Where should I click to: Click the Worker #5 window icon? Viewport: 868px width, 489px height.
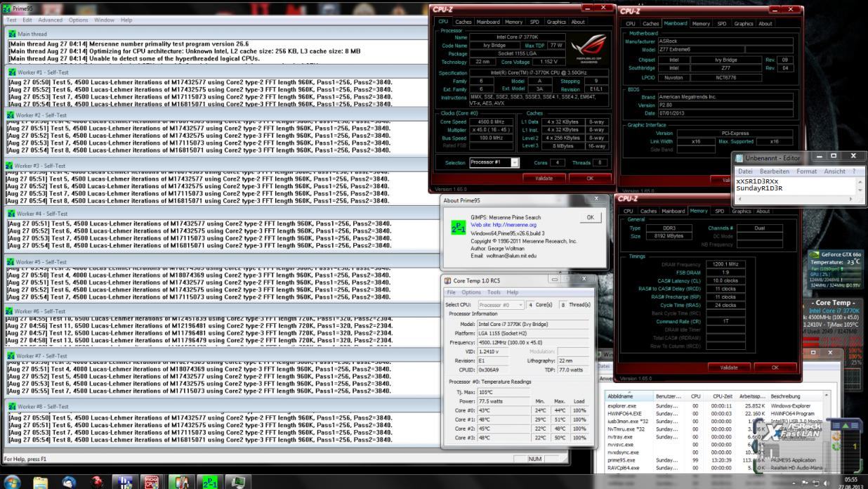coord(10,262)
